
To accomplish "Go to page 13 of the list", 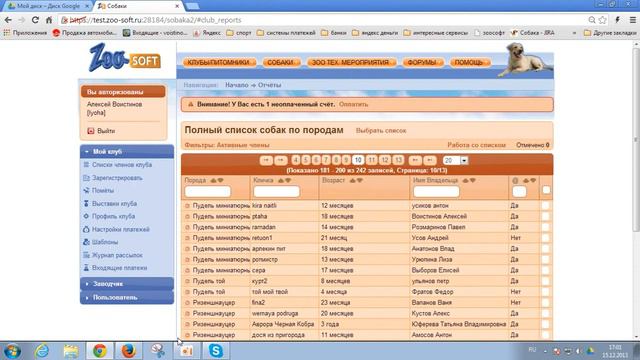I will pos(399,160).
